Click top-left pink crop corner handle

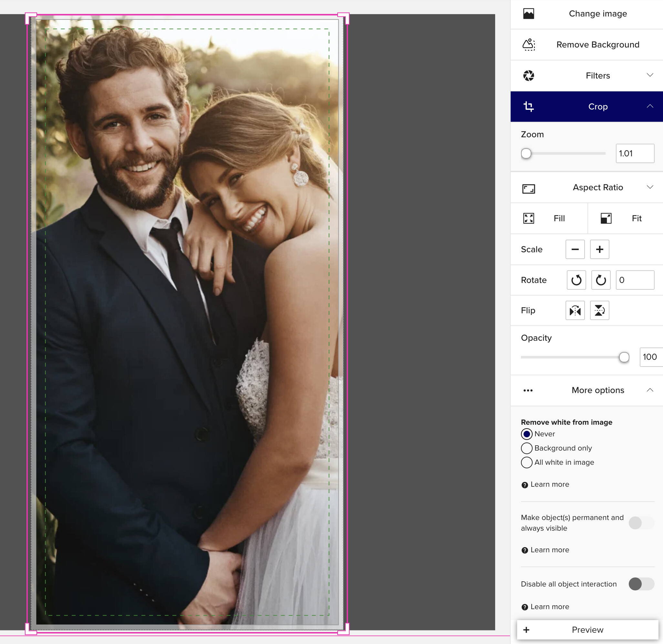point(31,18)
